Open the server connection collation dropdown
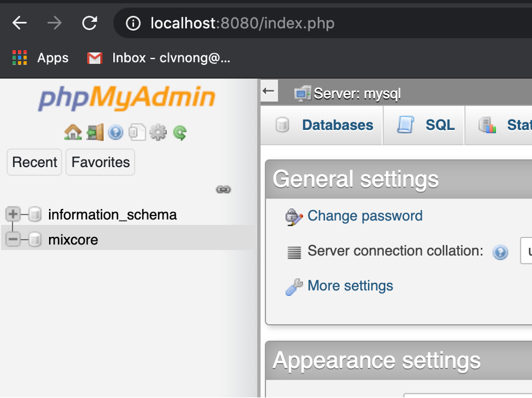The height and width of the screenshot is (398, 532). (527, 251)
